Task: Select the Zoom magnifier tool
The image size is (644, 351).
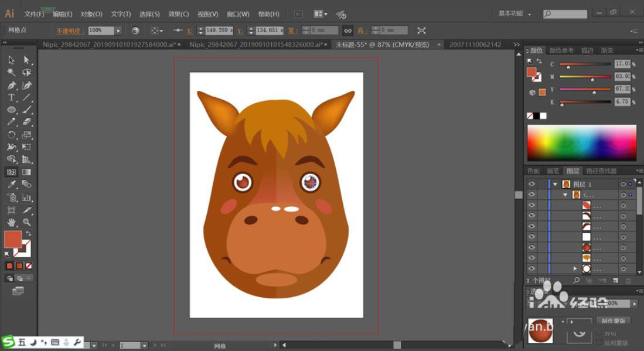Action: point(27,223)
